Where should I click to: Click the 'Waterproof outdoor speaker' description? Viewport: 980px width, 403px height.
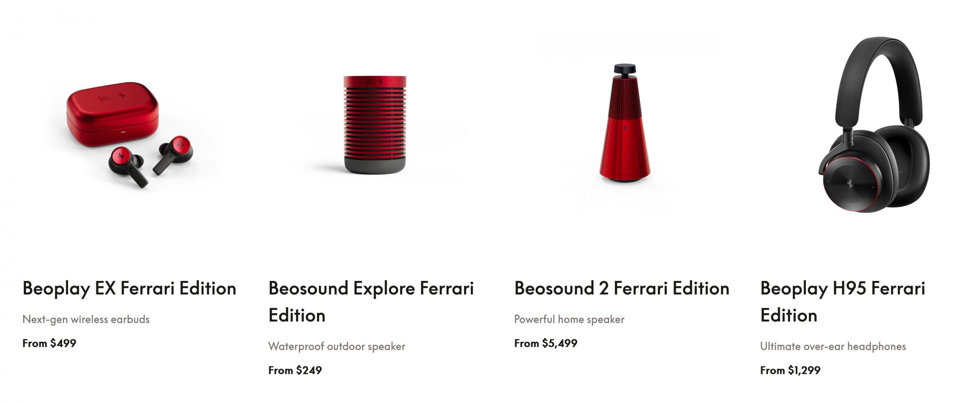(336, 346)
